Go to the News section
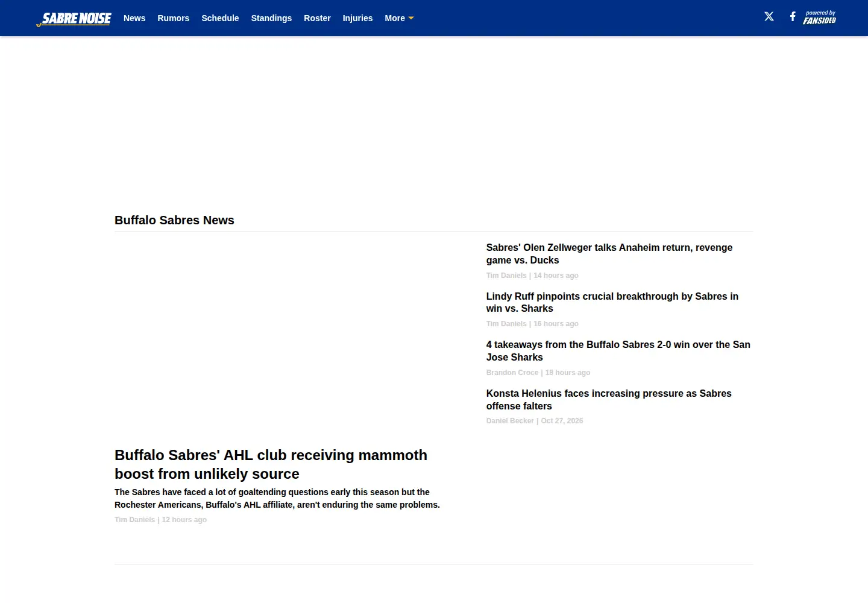 pos(134,18)
